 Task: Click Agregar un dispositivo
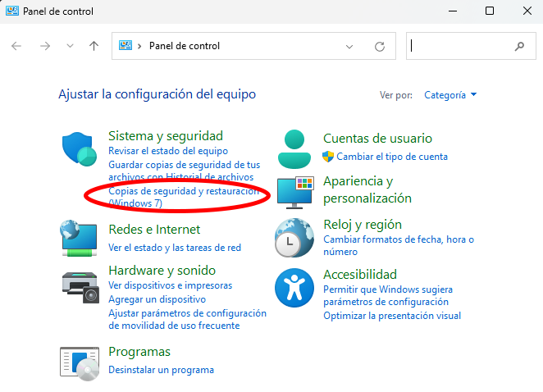(x=157, y=299)
